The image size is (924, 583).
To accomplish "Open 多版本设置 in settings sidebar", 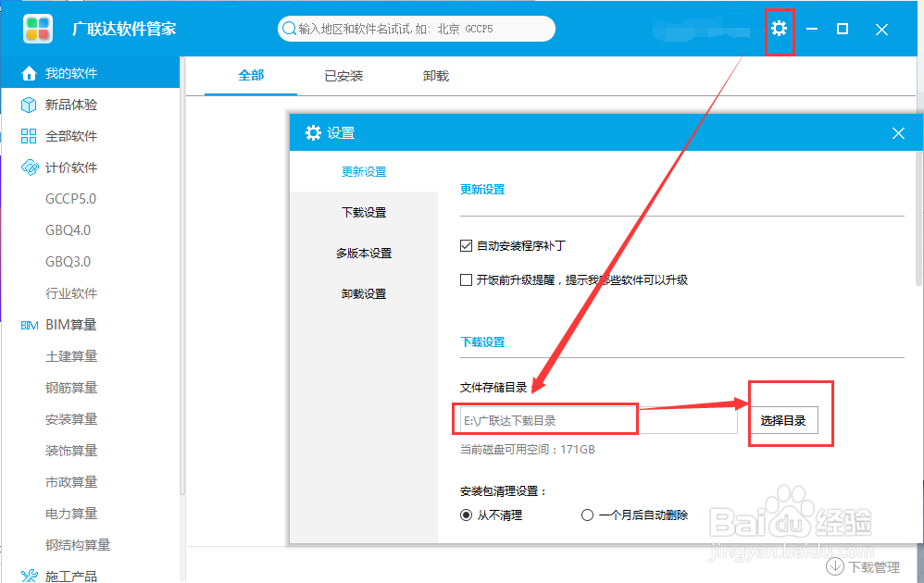I will click(x=364, y=254).
